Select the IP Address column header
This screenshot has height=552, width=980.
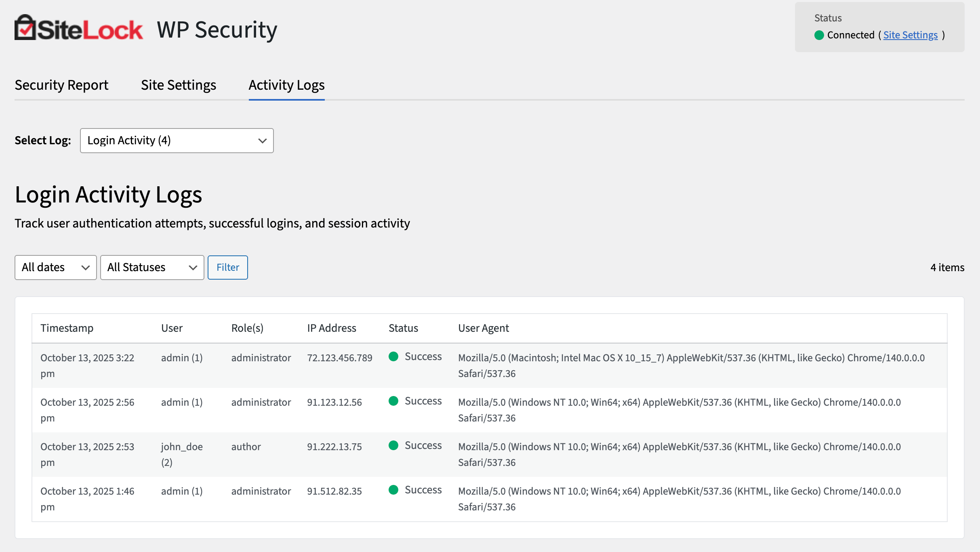(x=332, y=328)
